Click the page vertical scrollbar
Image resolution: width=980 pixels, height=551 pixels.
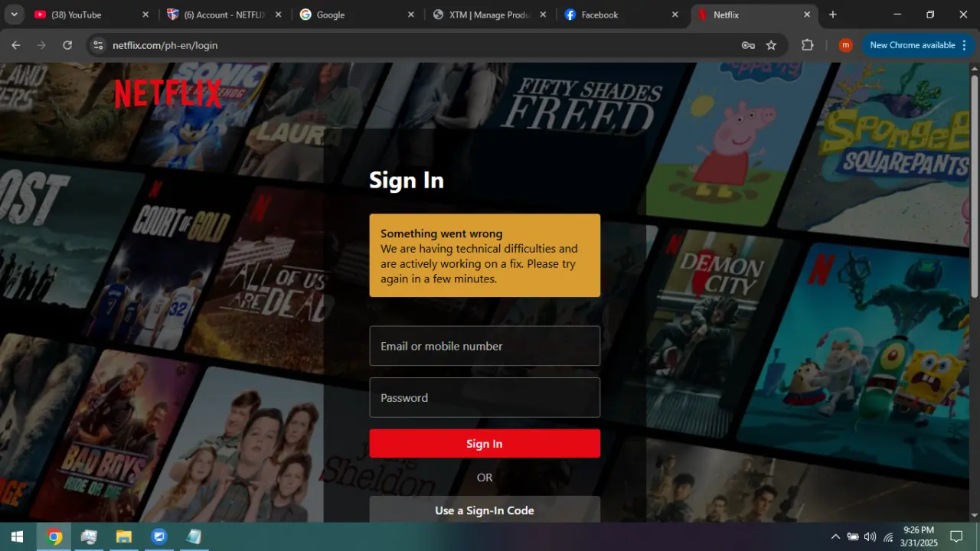975,186
